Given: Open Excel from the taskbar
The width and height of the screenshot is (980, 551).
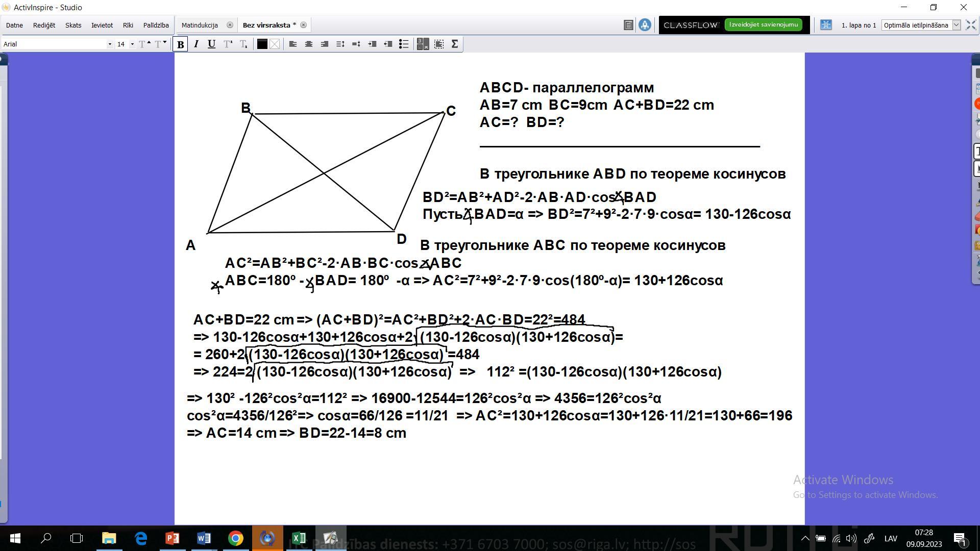Looking at the screenshot, I should click(x=299, y=538).
